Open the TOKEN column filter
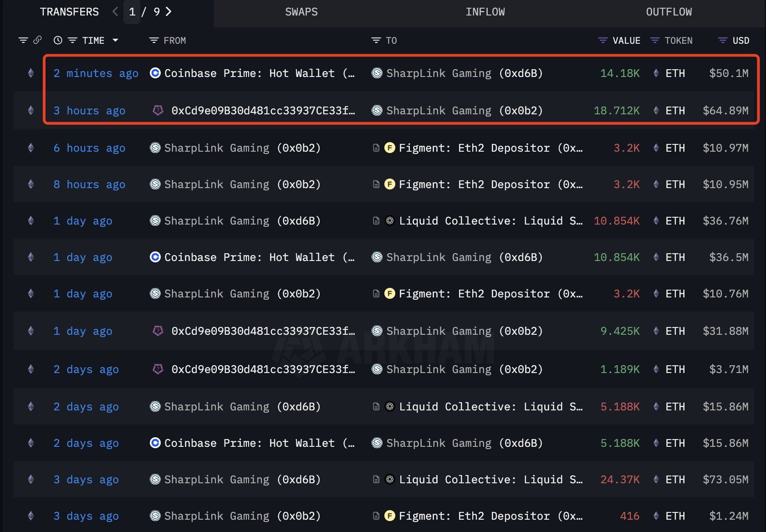 pyautogui.click(x=655, y=41)
